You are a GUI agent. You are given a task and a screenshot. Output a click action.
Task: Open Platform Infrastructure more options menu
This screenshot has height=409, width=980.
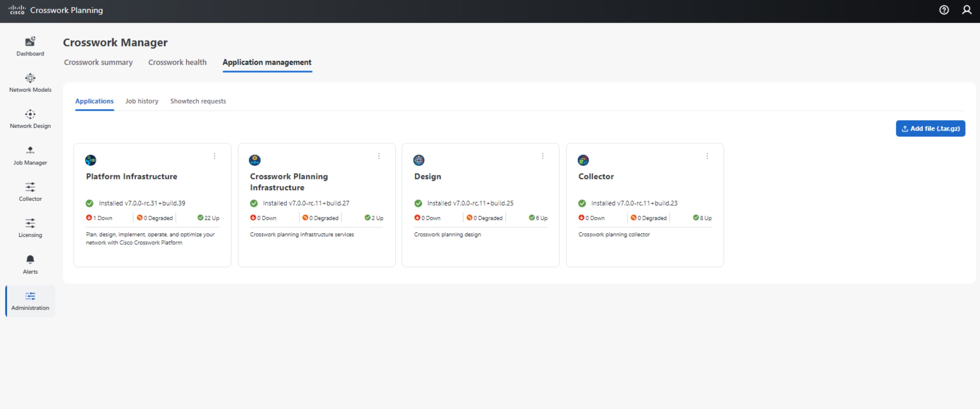pyautogui.click(x=215, y=156)
